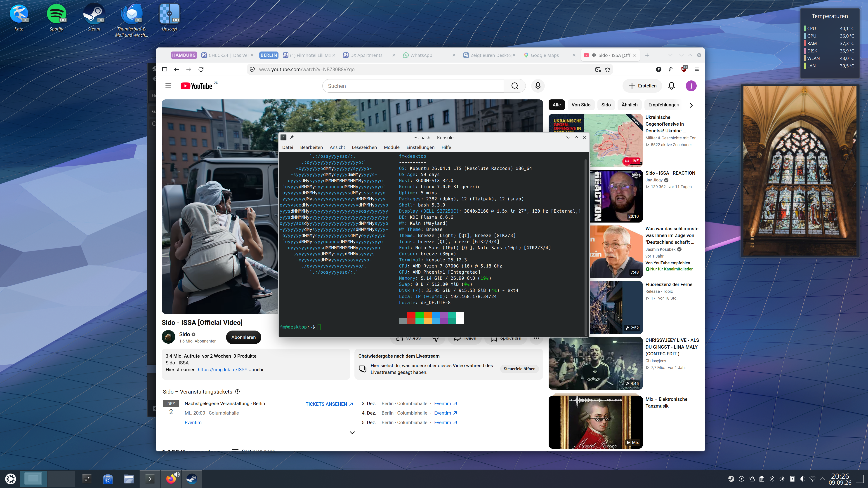The width and height of the screenshot is (868, 488).
Task: Toggle the pin icon in Konsole title bar
Action: tap(292, 137)
